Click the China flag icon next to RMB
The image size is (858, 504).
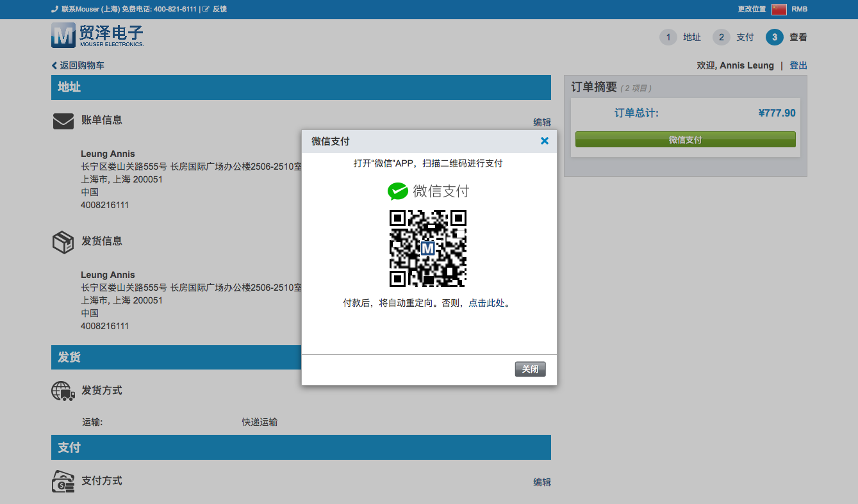(779, 9)
